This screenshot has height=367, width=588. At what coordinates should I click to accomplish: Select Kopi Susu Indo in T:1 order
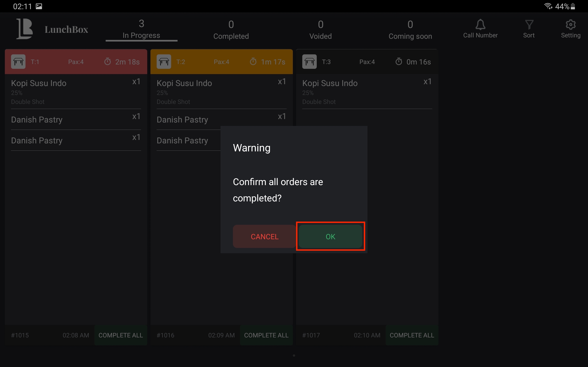pos(39,83)
